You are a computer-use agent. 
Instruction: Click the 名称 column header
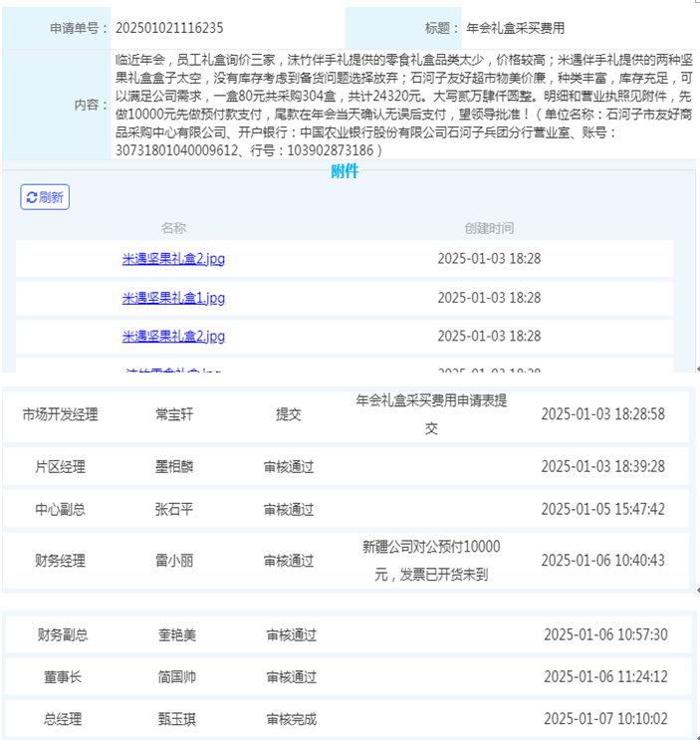(x=173, y=228)
